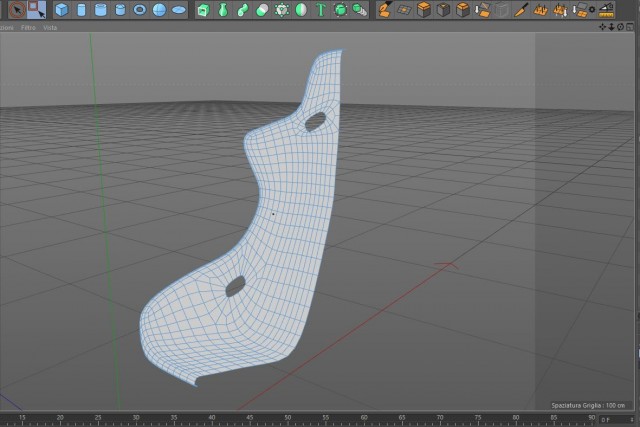Open the Measure and Construction tool
The width and height of the screenshot is (640, 427).
tap(607, 10)
